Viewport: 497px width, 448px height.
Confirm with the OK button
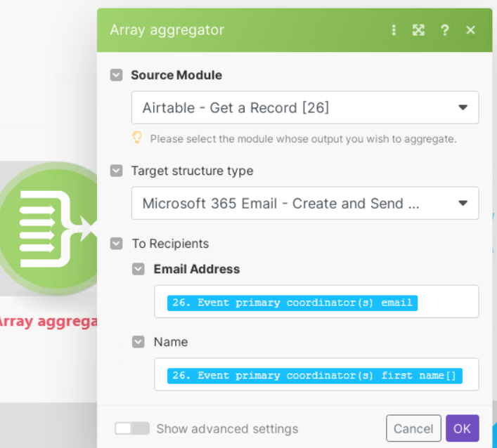(462, 428)
